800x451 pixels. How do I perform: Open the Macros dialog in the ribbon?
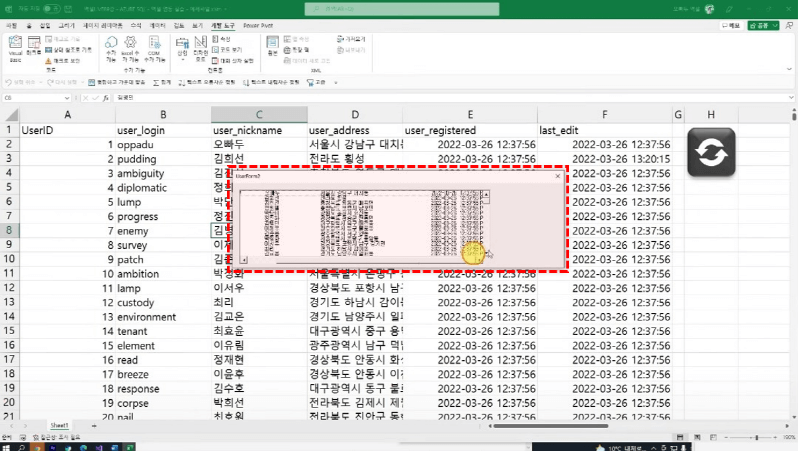(x=34, y=46)
